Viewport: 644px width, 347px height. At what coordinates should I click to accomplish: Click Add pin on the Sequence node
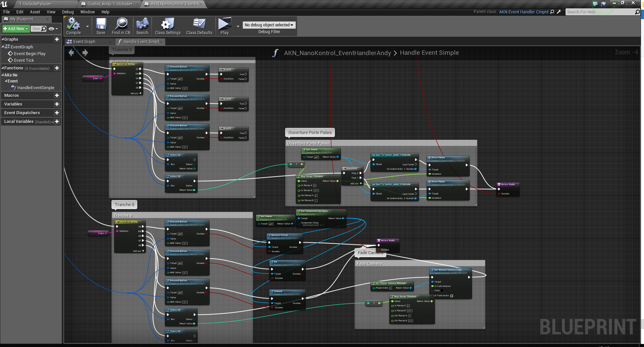coord(356,183)
